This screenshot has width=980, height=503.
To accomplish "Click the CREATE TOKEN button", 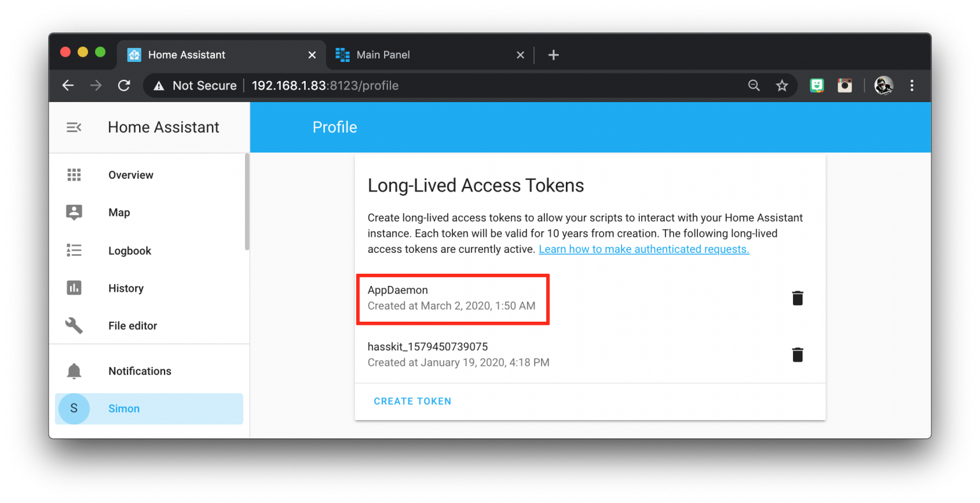I will pyautogui.click(x=412, y=401).
